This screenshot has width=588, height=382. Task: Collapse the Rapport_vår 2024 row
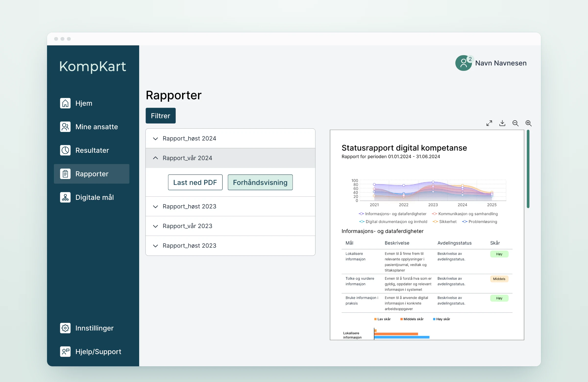(x=231, y=158)
